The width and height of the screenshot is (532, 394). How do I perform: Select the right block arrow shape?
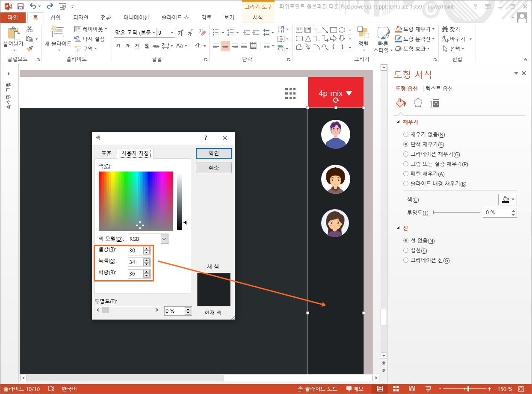[333, 39]
